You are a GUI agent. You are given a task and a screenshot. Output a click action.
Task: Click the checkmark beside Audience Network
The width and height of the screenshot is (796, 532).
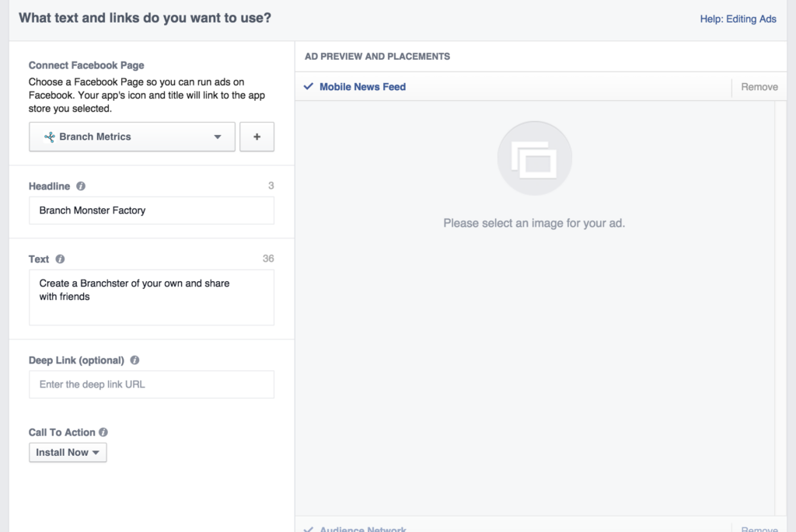click(308, 529)
